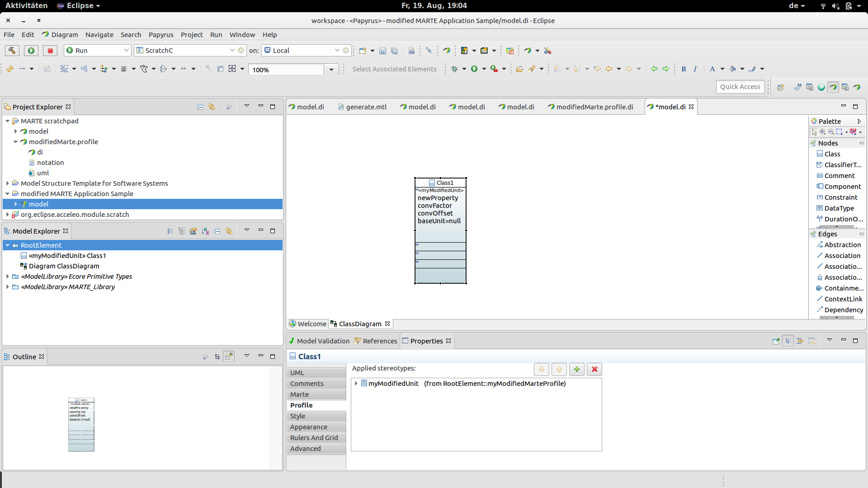Open the Welcome diagram tab
Viewport: 868px width, 488px height.
tap(307, 324)
